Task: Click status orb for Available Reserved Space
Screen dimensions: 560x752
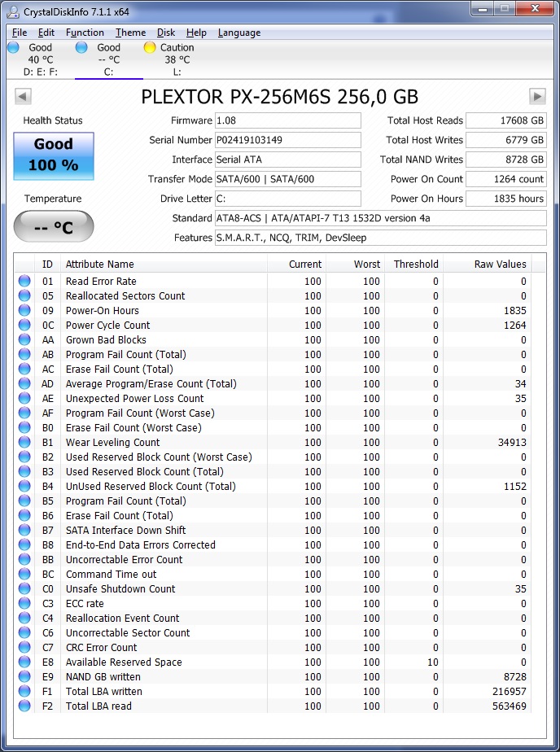Action: pyautogui.click(x=24, y=662)
